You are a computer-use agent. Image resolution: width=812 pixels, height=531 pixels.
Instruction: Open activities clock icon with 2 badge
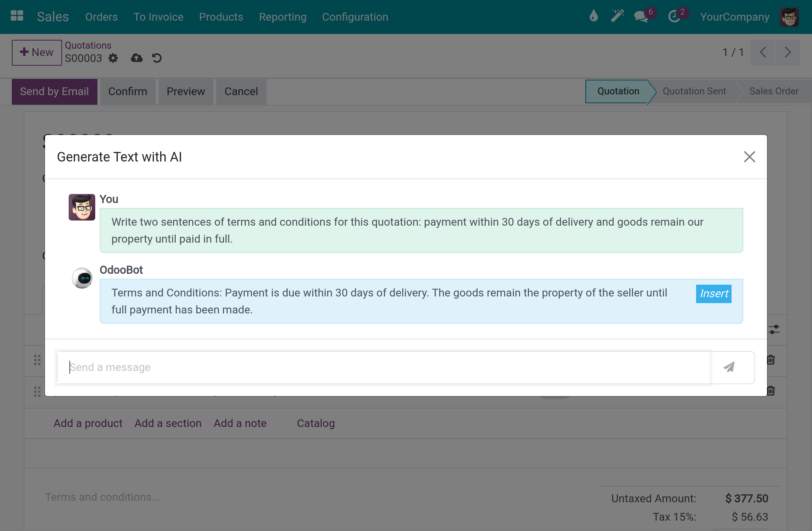pyautogui.click(x=678, y=16)
